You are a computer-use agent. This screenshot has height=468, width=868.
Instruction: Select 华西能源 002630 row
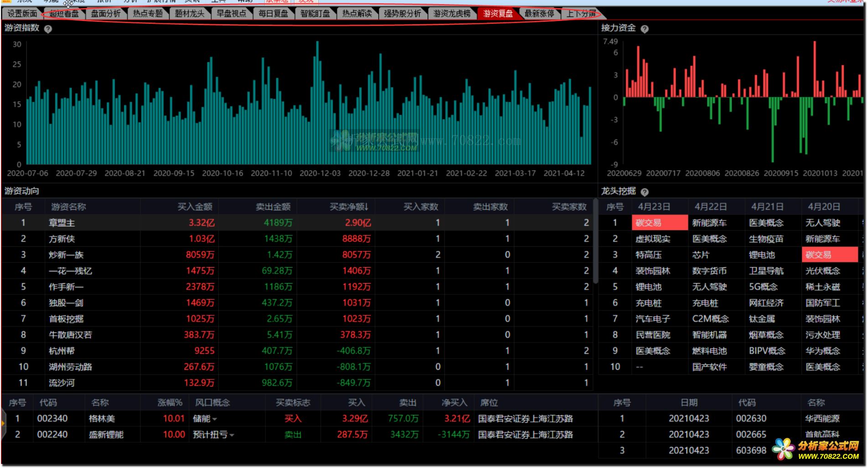click(732, 419)
